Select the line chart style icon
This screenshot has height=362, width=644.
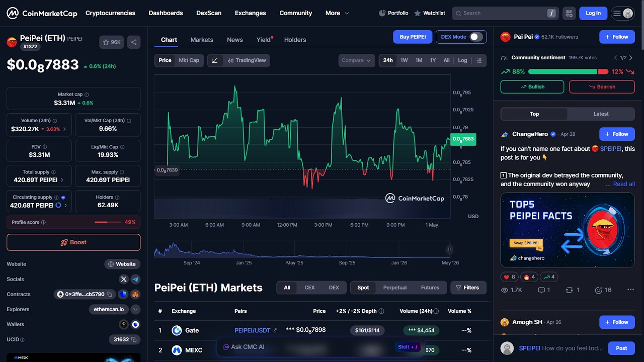click(215, 60)
